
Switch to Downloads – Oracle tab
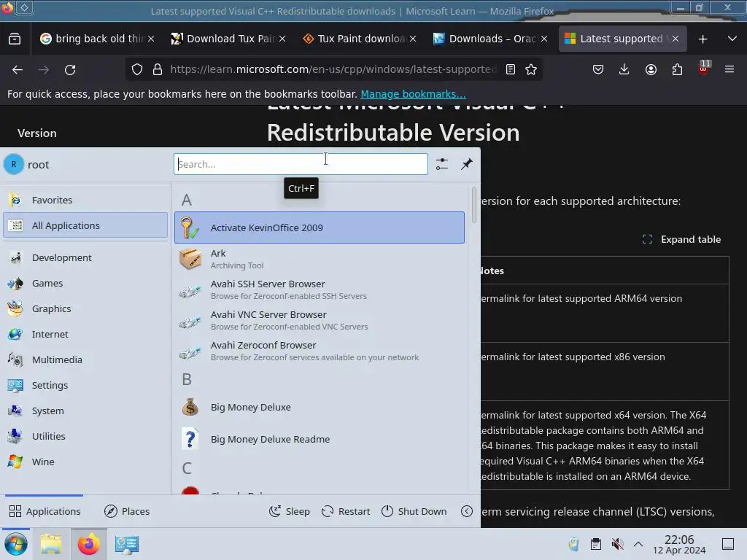(x=491, y=39)
